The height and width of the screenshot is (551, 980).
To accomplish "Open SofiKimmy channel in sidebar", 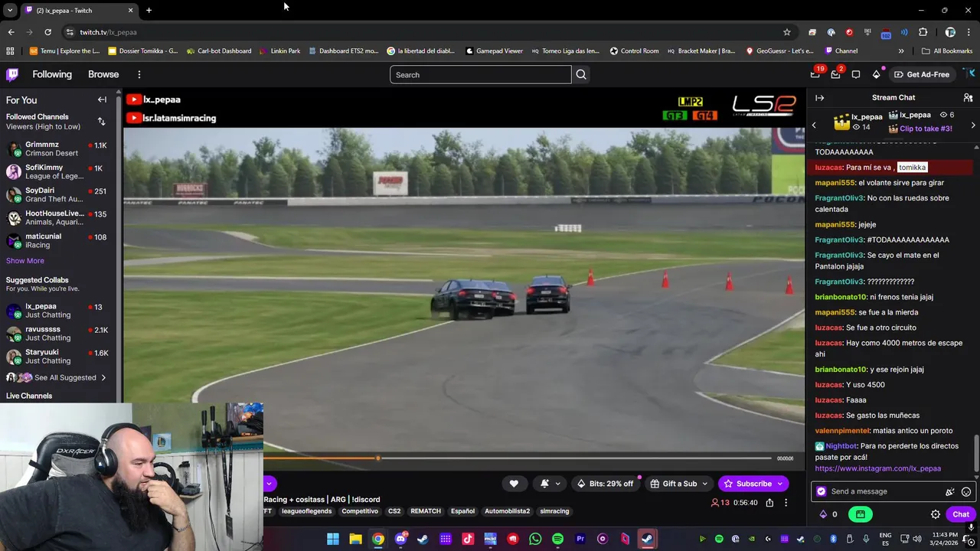I will [57, 171].
